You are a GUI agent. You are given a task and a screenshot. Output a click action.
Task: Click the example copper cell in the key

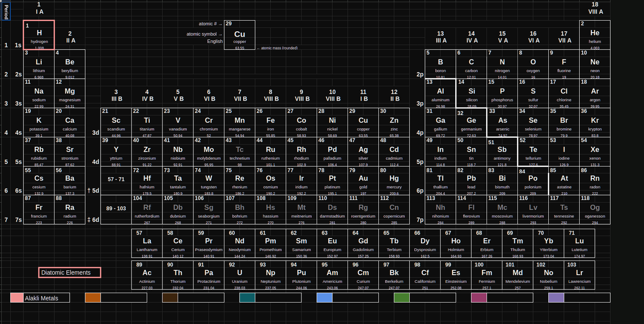[x=240, y=35]
